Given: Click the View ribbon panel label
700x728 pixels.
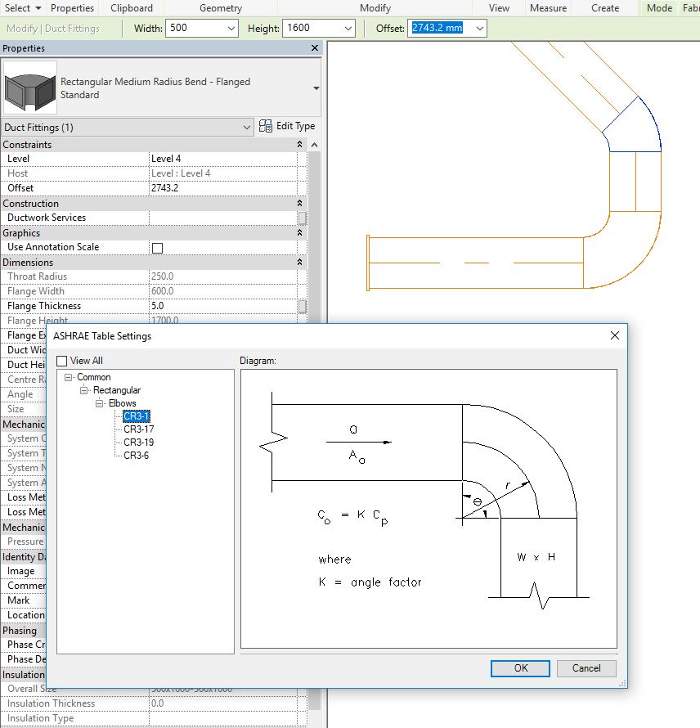Looking at the screenshot, I should (499, 8).
